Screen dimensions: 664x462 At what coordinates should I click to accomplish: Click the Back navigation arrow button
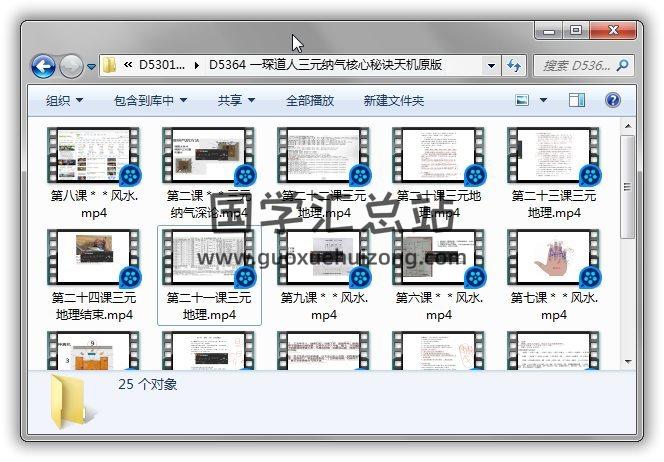pos(43,66)
